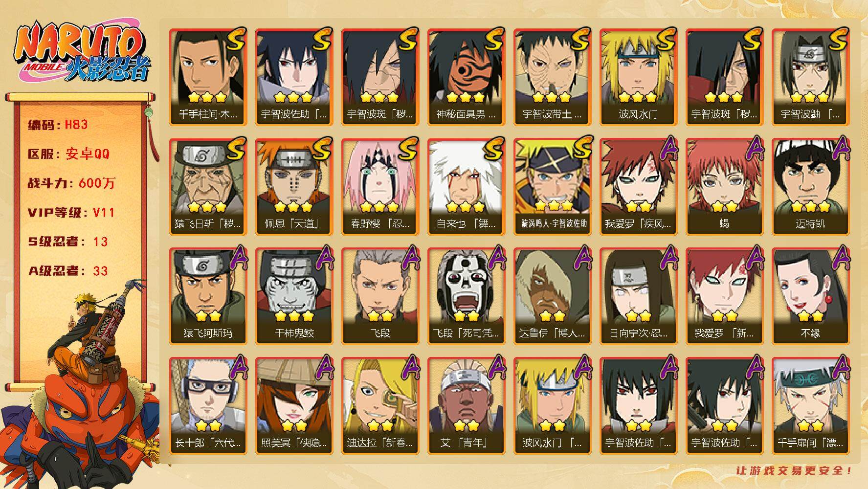The width and height of the screenshot is (868, 489).
Task: Click the 迈特凯 character card
Action: pyautogui.click(x=811, y=187)
